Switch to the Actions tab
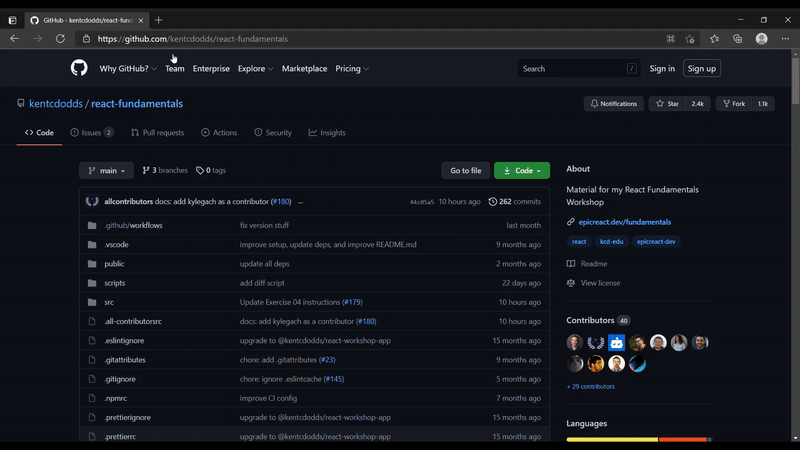 click(219, 133)
